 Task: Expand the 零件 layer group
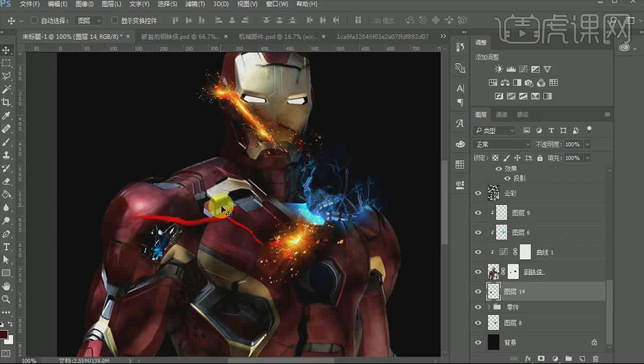point(489,307)
